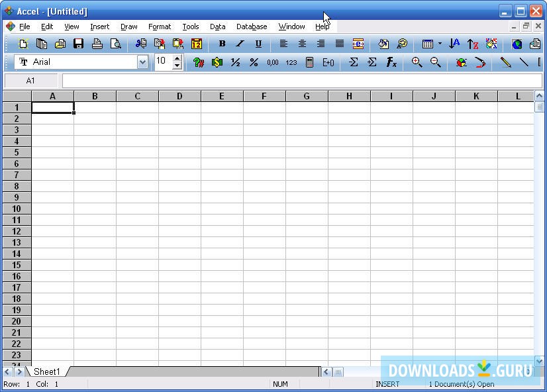Create a new document with New icon

(23, 44)
